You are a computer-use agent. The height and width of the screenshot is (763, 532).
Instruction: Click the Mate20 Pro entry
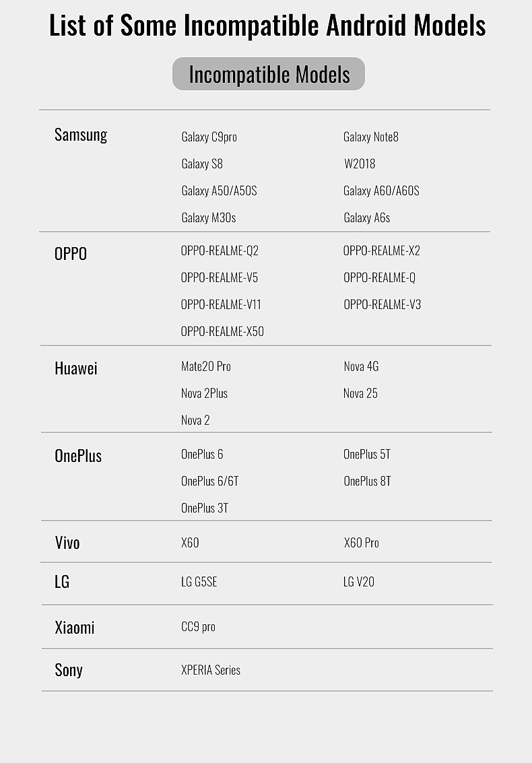coord(206,366)
